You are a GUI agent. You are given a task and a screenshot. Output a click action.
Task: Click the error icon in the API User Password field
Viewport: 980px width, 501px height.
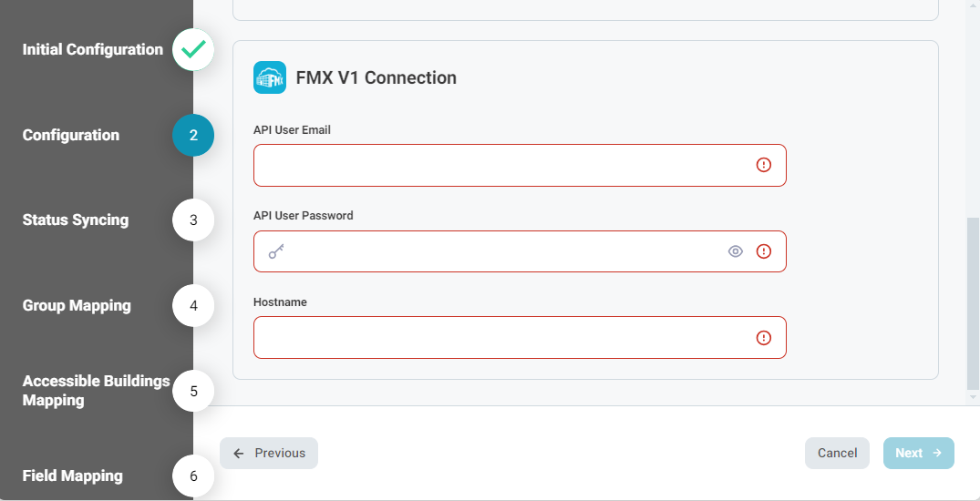(764, 251)
